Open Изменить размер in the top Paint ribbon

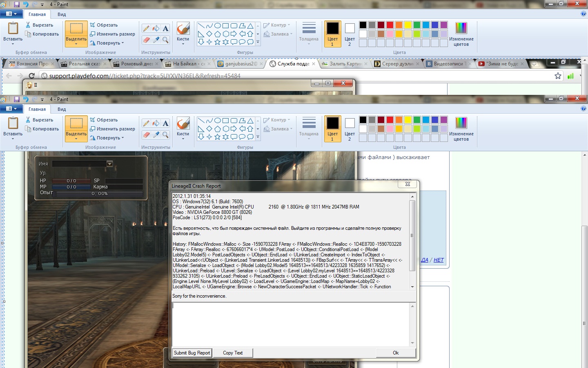click(x=112, y=34)
